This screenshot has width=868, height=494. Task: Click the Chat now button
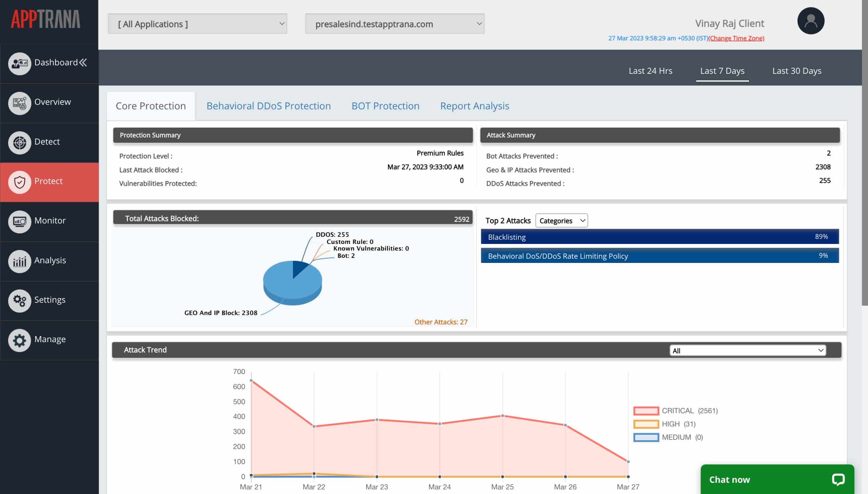pyautogui.click(x=777, y=479)
